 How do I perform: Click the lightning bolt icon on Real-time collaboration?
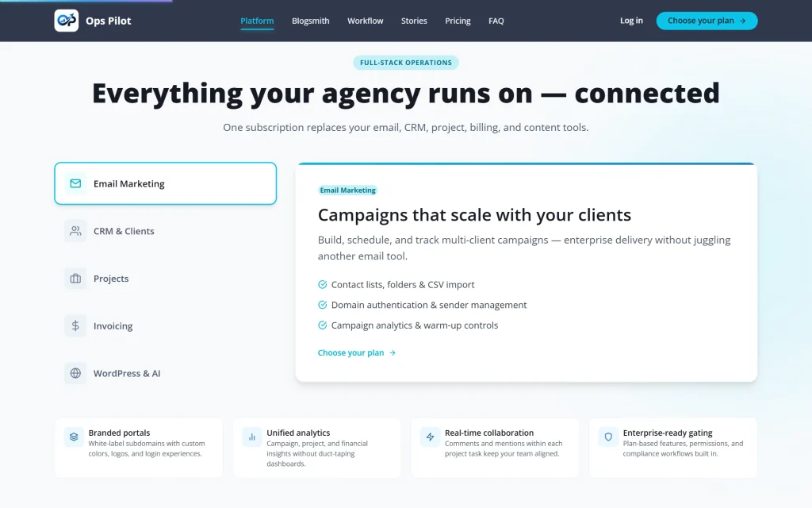pyautogui.click(x=431, y=437)
